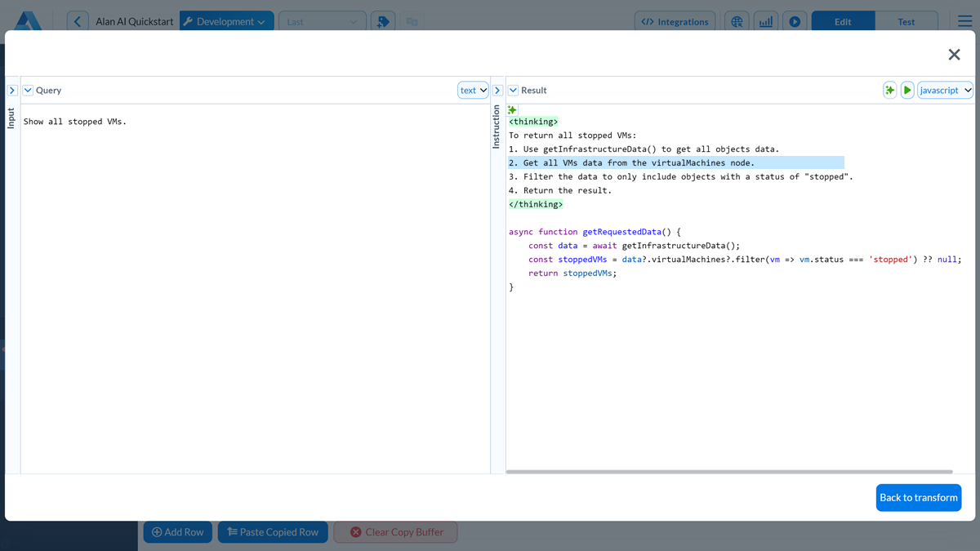
Task: Select the sparkles AI-generate icon above the Result panel
Action: [x=889, y=90]
